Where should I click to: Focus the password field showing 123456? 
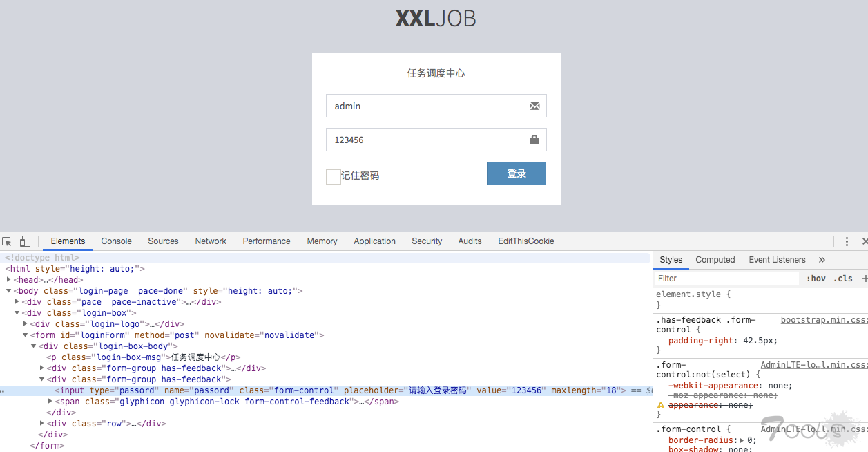pos(436,140)
